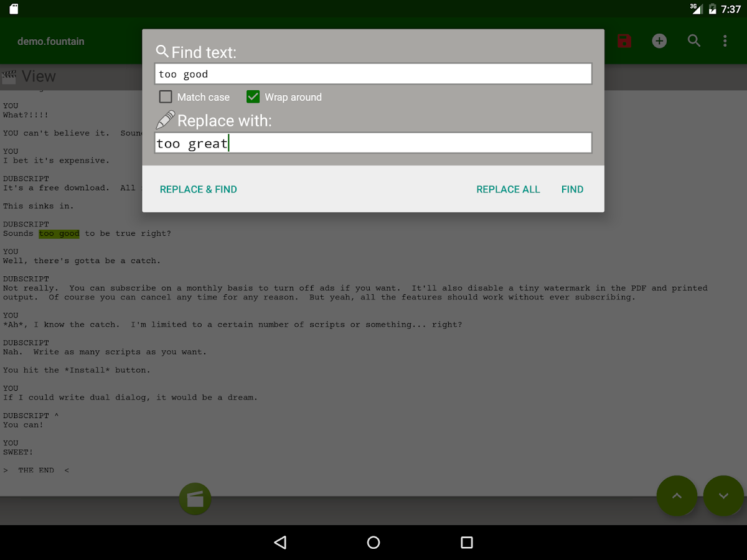Viewport: 747px width, 560px height.
Task: Click the '*Ah*, I know the catch' line
Action: (232, 325)
